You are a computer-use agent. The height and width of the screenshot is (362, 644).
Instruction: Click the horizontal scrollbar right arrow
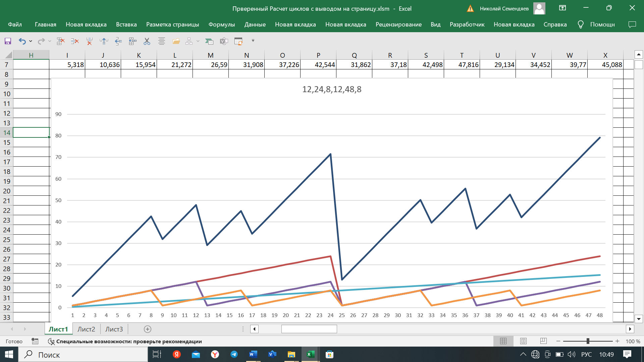tap(630, 329)
